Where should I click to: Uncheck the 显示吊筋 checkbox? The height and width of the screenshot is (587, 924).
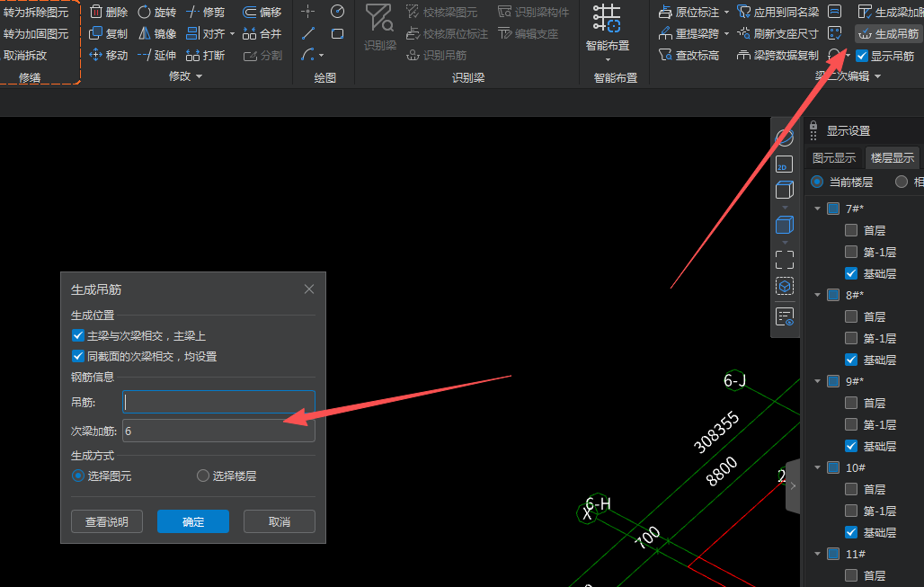tap(862, 56)
